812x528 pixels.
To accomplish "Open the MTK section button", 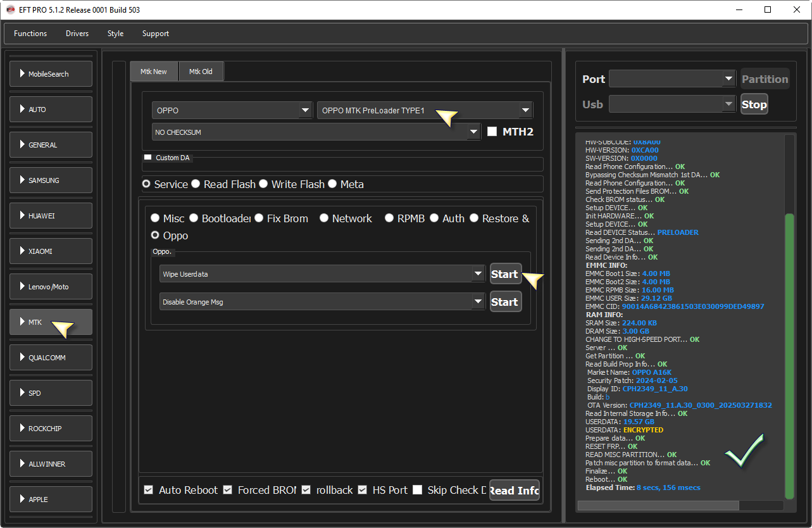I will pos(51,322).
